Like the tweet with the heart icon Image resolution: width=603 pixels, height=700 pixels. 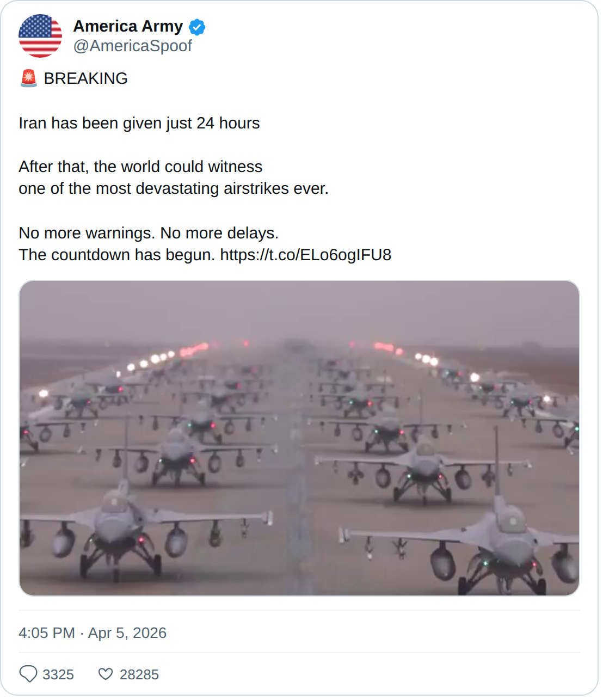pyautogui.click(x=106, y=674)
